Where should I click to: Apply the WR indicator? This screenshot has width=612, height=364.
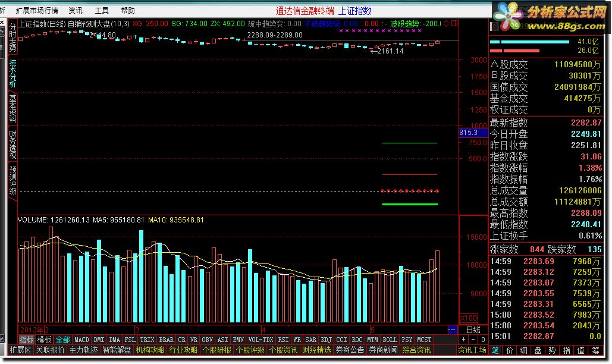[297, 340]
